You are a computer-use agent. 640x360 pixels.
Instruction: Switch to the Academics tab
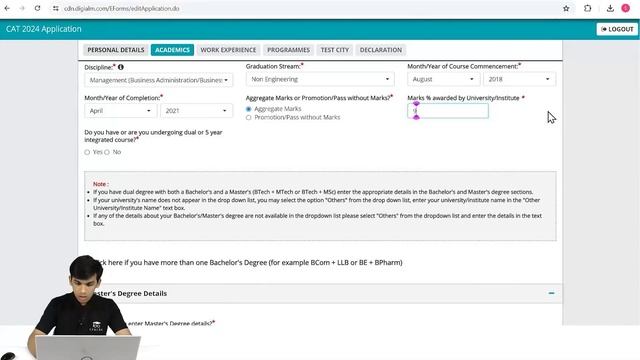click(172, 50)
